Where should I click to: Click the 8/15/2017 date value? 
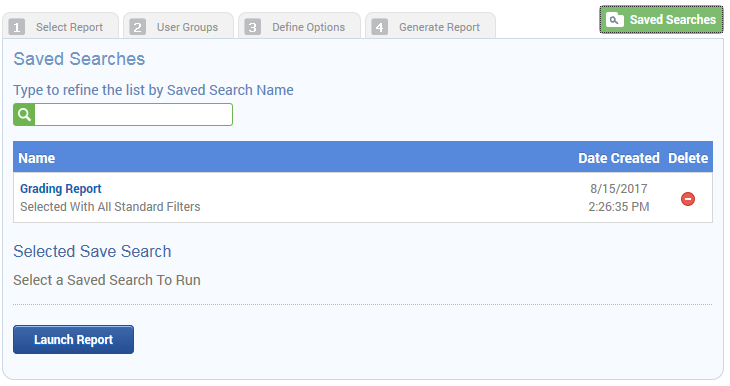(x=619, y=189)
